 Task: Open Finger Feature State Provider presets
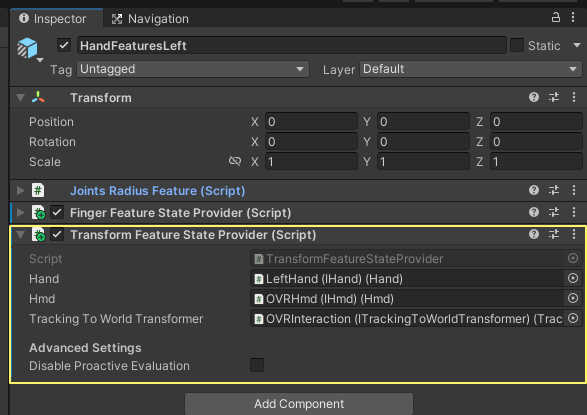[554, 212]
